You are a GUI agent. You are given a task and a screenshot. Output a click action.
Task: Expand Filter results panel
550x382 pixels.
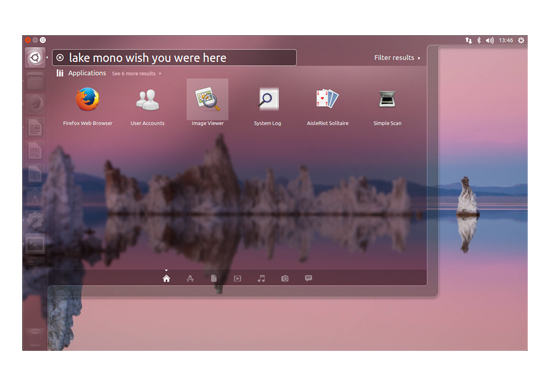[x=397, y=58]
